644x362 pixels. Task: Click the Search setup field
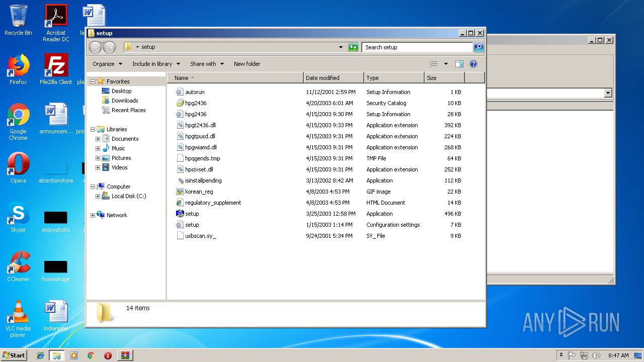(x=418, y=47)
